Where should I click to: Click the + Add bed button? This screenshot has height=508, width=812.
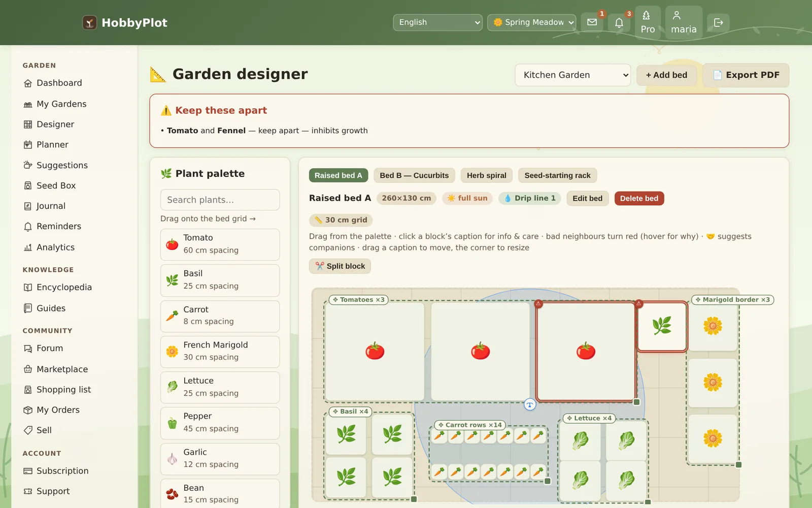[x=666, y=75]
